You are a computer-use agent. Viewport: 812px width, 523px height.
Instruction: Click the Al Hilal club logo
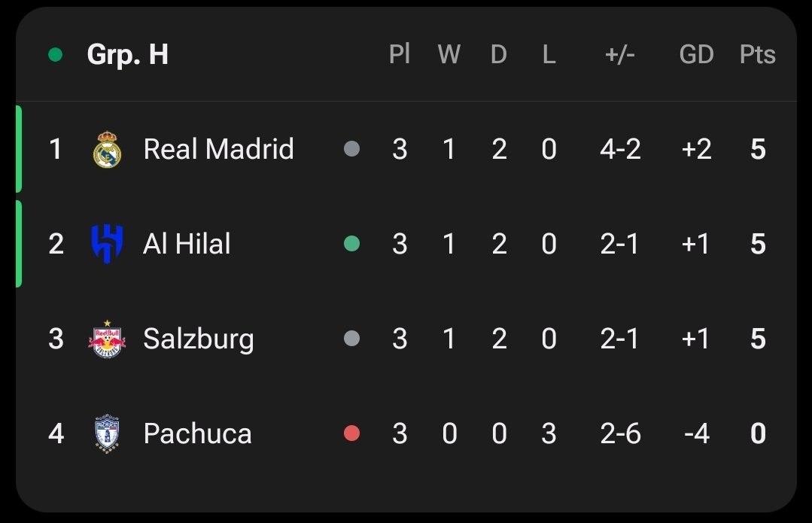pyautogui.click(x=107, y=244)
